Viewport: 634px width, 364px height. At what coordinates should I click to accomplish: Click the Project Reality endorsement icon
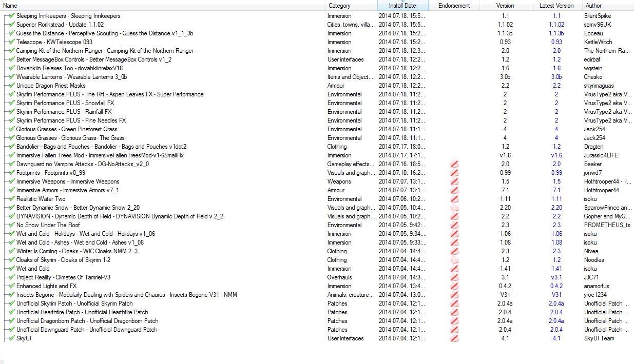pos(454,277)
